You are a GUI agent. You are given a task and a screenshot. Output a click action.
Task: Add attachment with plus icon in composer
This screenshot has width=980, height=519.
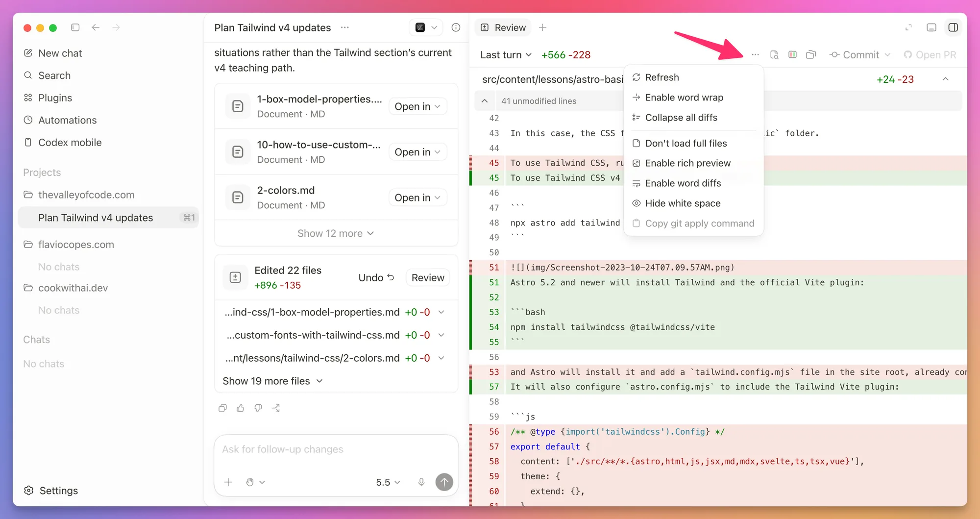[228, 482]
